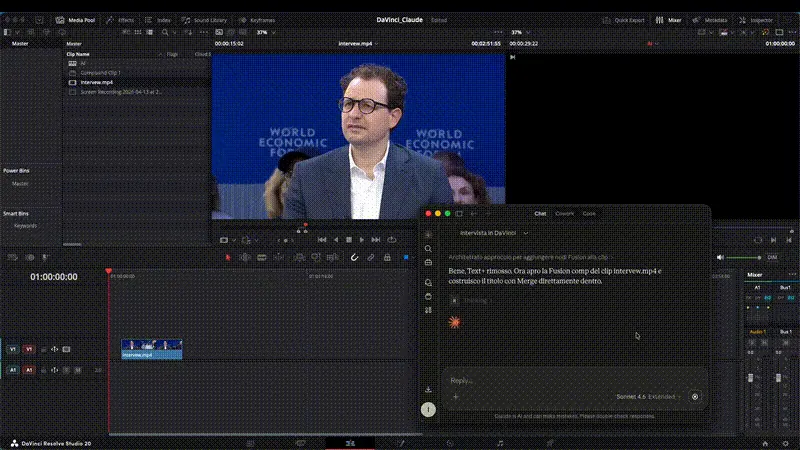Play reverse in source viewer
This screenshot has width=800, height=450.
[336, 240]
